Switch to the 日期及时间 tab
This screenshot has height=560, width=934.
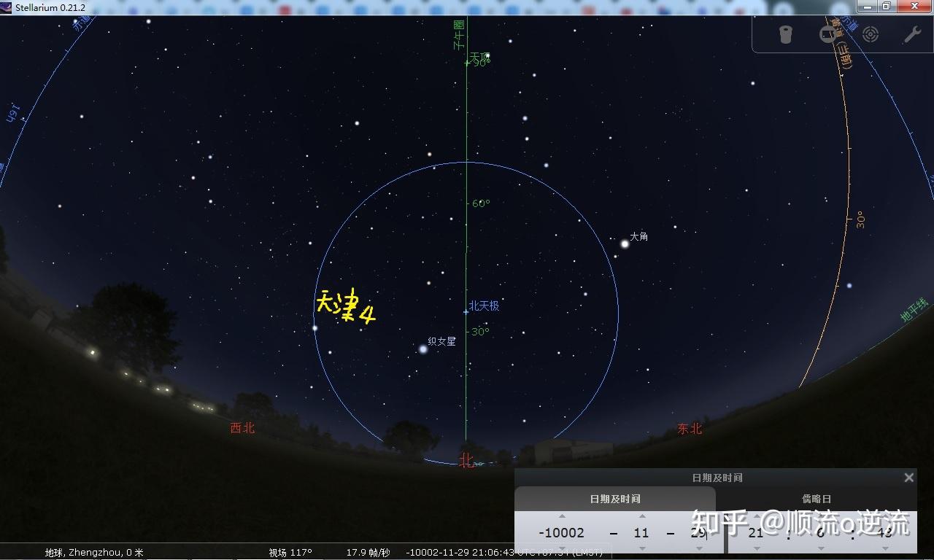click(615, 499)
